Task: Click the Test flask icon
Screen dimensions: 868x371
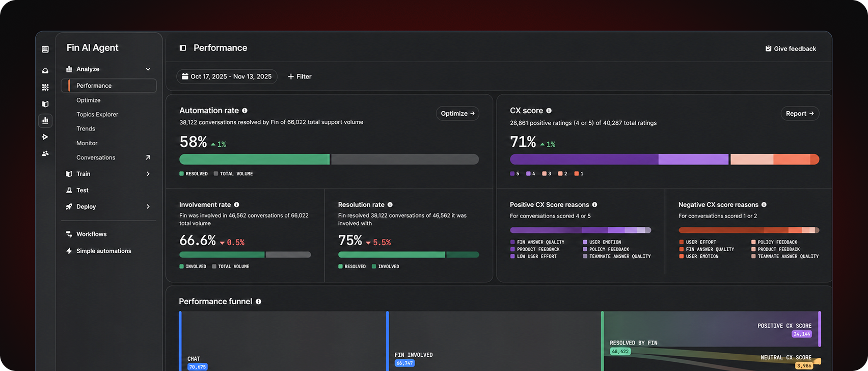Action: click(x=69, y=190)
